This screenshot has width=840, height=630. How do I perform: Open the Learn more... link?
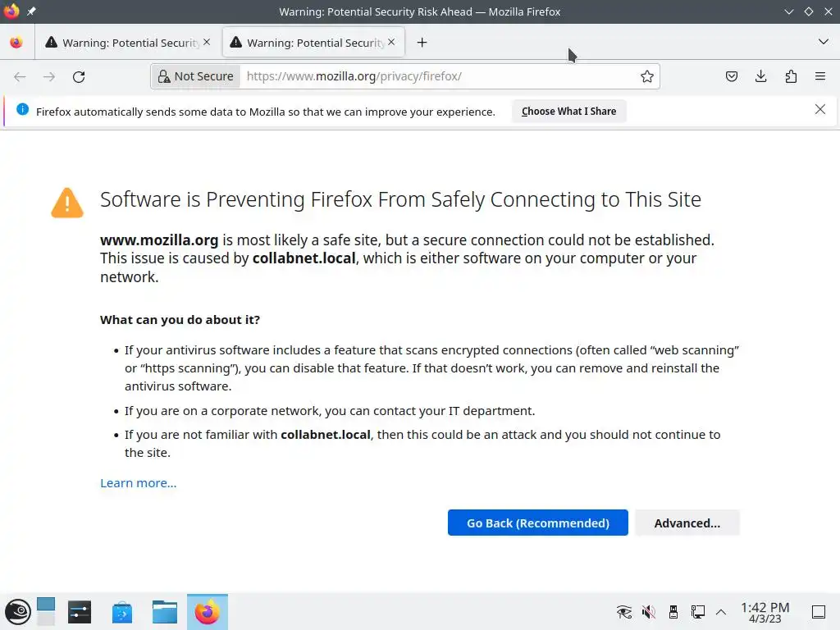pos(138,482)
